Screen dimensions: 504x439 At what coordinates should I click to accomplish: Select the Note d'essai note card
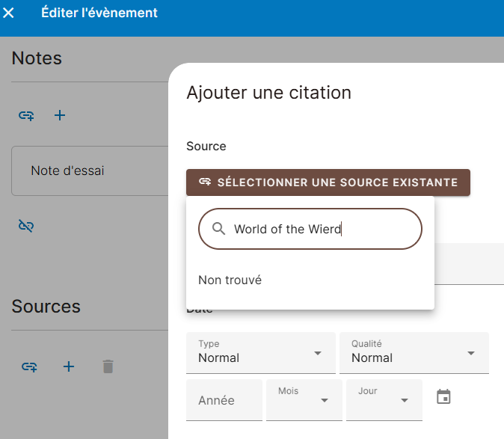tap(90, 171)
